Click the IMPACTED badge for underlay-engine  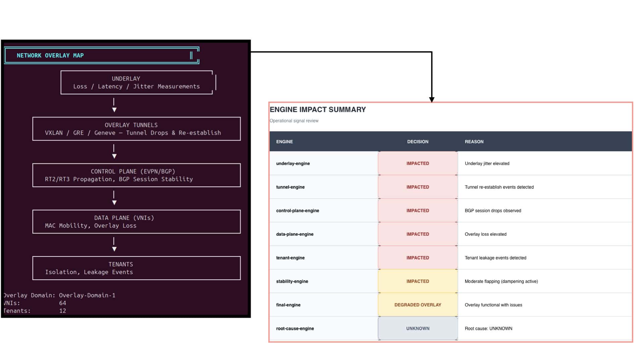click(418, 164)
